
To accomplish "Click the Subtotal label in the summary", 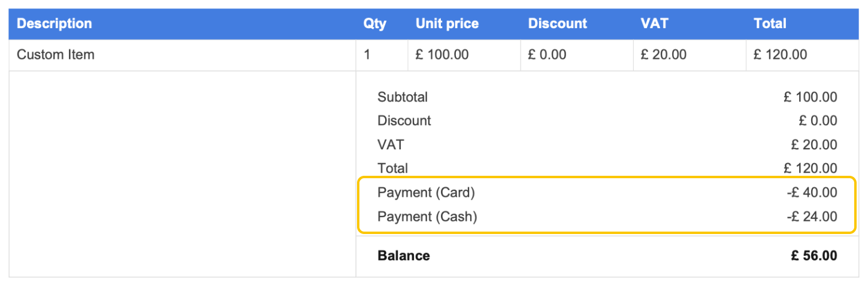I will coord(403,97).
